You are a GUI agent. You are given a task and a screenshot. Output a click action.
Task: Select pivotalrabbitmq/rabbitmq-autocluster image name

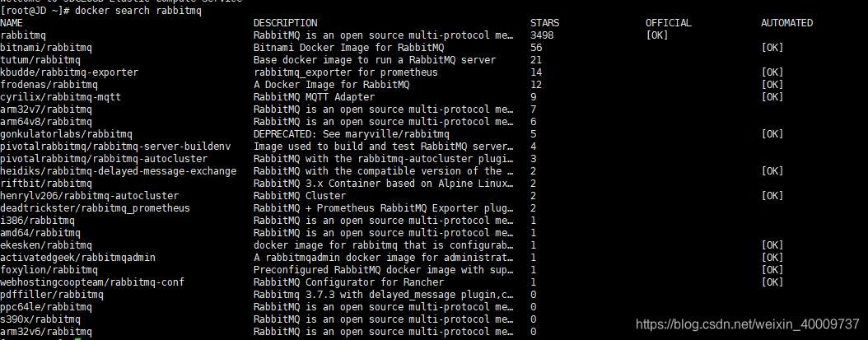coord(104,158)
